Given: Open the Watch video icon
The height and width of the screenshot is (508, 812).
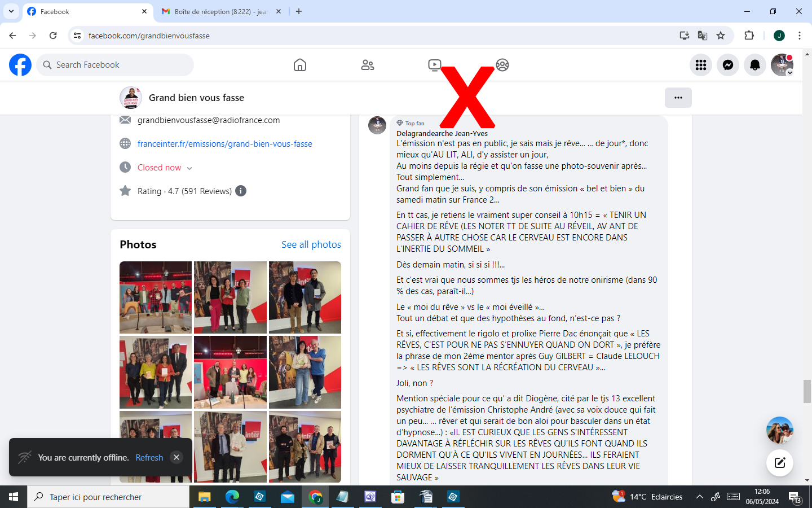Looking at the screenshot, I should coord(435,65).
